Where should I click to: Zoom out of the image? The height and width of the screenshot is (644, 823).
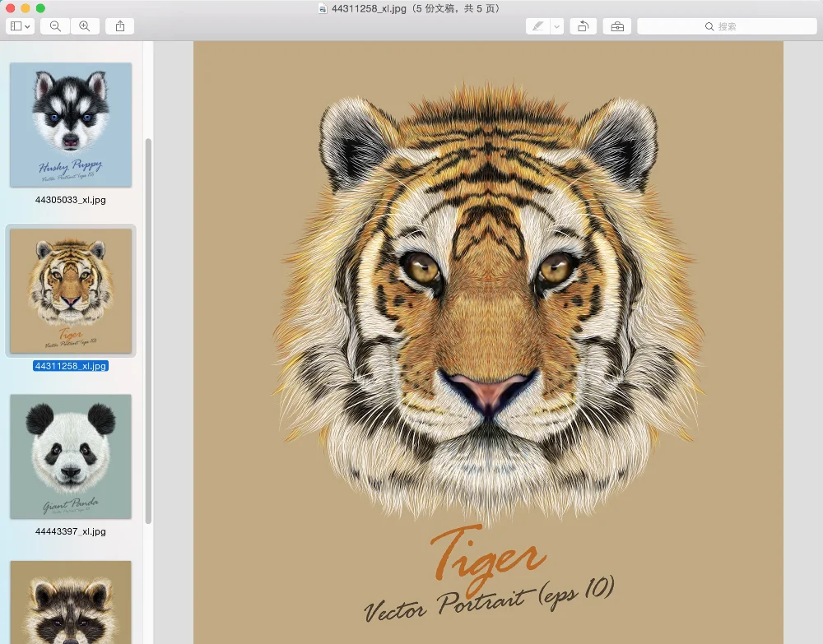(55, 26)
